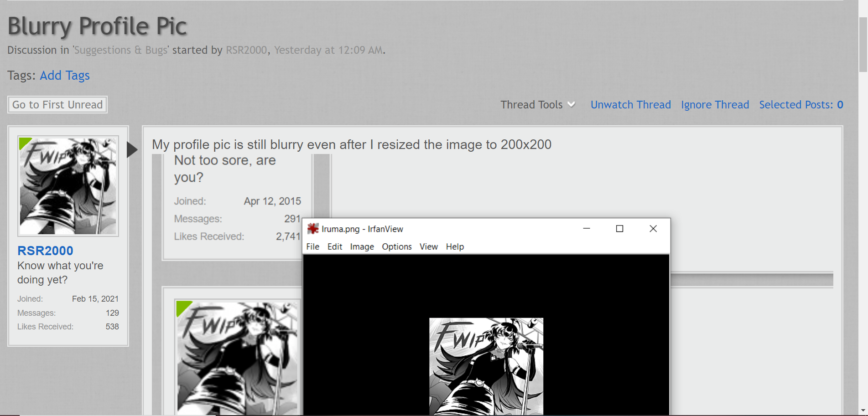Open the Options menu in IrfanView
Screen dimensions: 868x416
pyautogui.click(x=396, y=247)
